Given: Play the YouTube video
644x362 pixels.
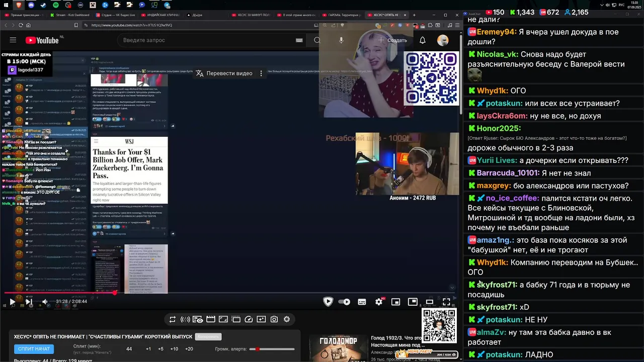Looking at the screenshot, I should (x=12, y=302).
